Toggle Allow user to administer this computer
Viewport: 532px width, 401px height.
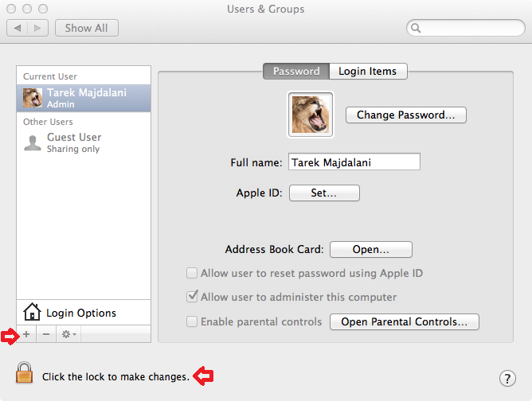coord(192,297)
